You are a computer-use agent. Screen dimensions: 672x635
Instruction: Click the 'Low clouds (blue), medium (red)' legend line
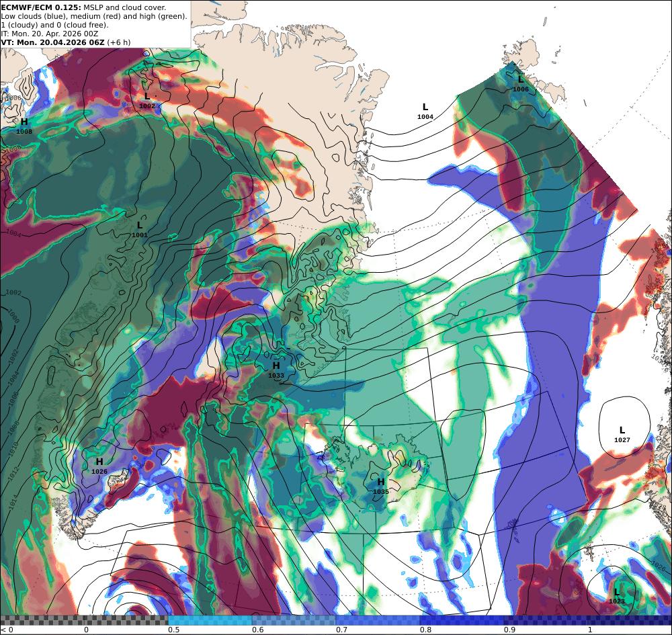click(x=94, y=16)
